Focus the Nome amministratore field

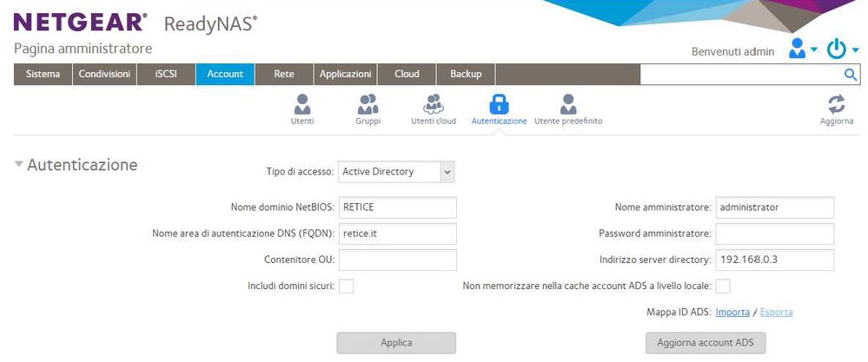(775, 207)
